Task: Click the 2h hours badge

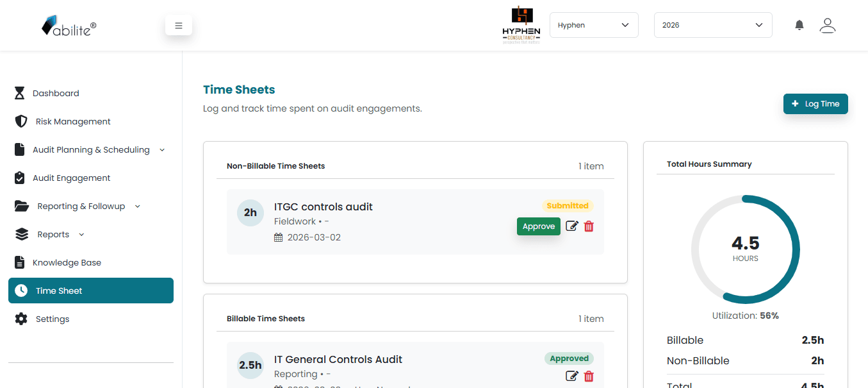Action: (250, 212)
